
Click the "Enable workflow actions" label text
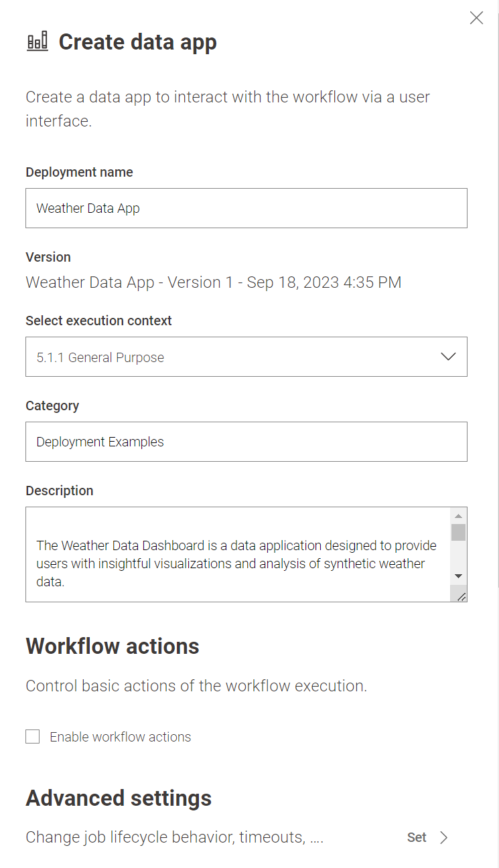tap(121, 737)
